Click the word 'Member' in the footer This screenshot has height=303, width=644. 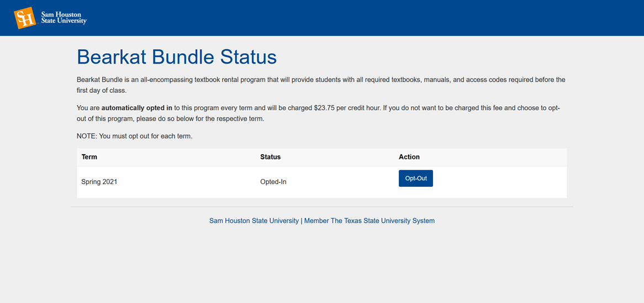point(316,221)
